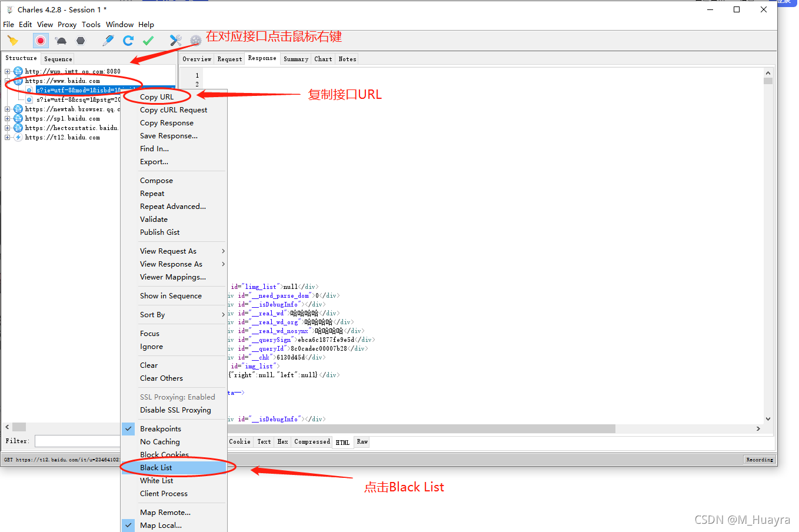Click the lightning icon for t12.baidu.com
Screen dimensions: 799x532
pos(18,138)
